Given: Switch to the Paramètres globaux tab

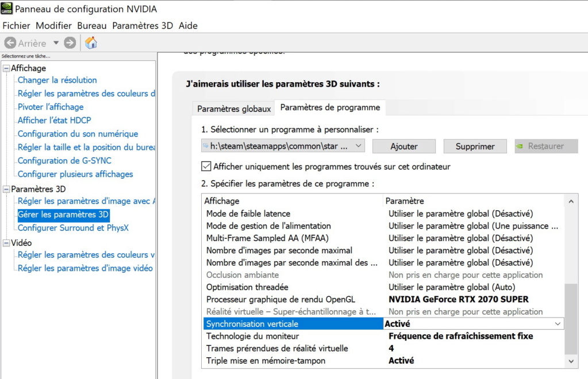Looking at the screenshot, I should tap(233, 109).
